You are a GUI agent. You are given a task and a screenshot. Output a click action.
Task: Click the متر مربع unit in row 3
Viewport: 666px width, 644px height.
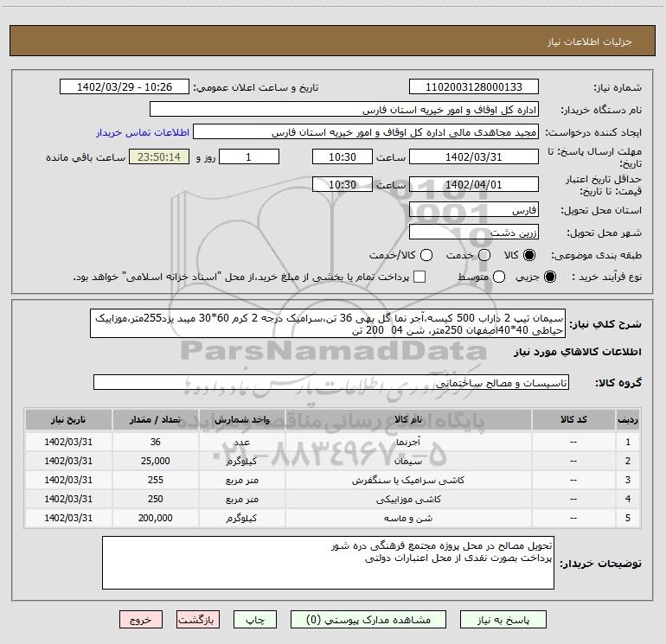(241, 480)
